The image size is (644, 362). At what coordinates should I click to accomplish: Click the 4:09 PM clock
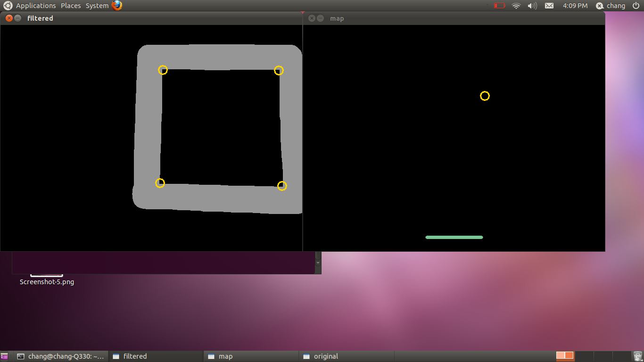pos(575,6)
